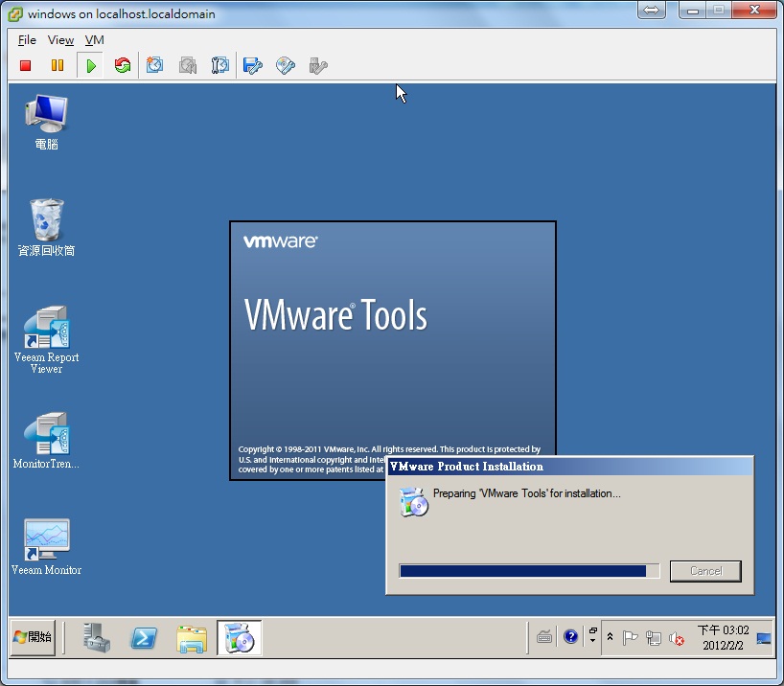Power on the virtual machine
The image size is (784, 686).
90,65
